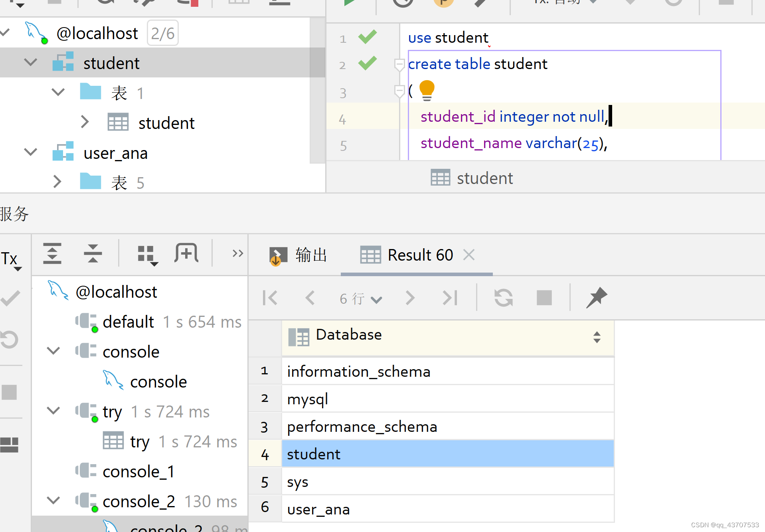Collapse the user_ana schema node
The image size is (765, 532).
(x=31, y=152)
